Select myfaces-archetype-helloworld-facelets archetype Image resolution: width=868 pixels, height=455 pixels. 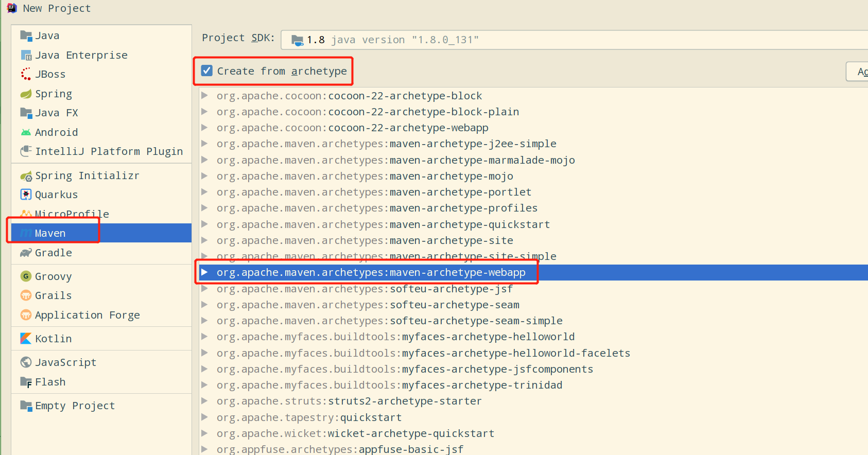click(x=533, y=353)
